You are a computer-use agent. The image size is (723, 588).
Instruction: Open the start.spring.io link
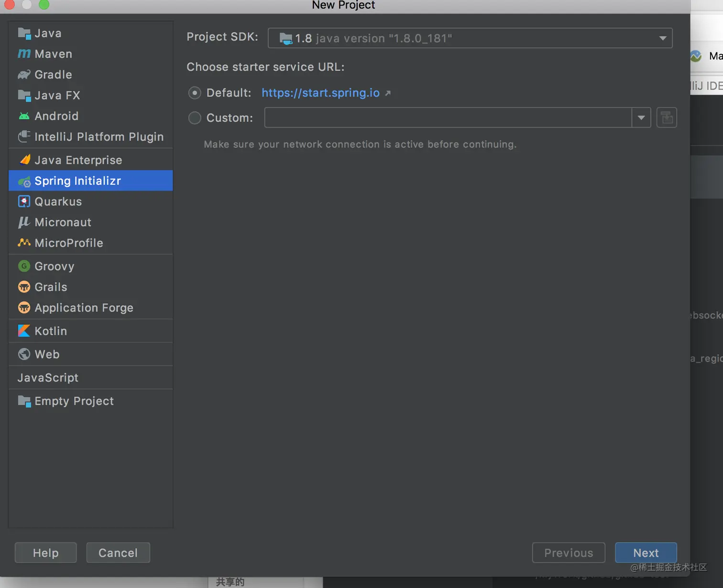(x=320, y=93)
